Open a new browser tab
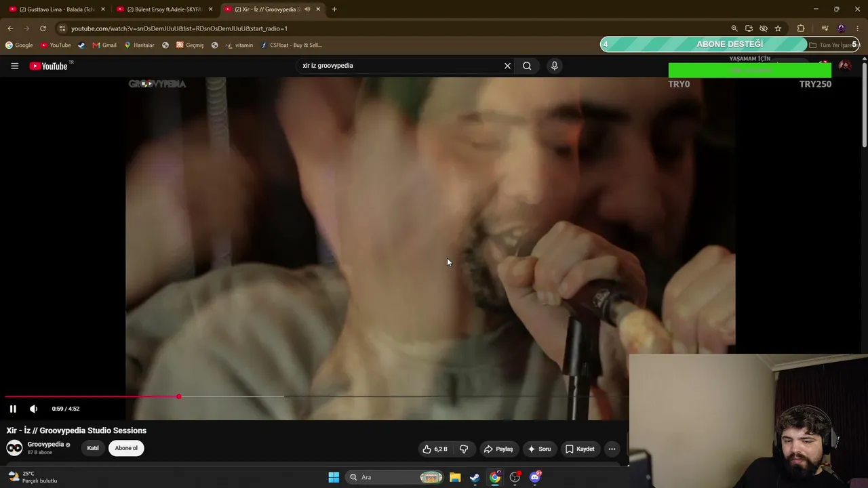 (334, 9)
